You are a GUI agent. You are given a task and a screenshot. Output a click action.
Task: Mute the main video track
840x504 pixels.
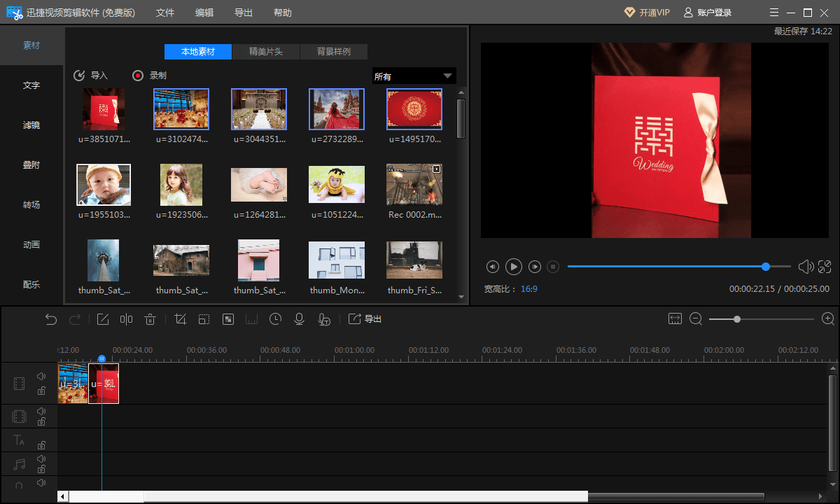[41, 377]
